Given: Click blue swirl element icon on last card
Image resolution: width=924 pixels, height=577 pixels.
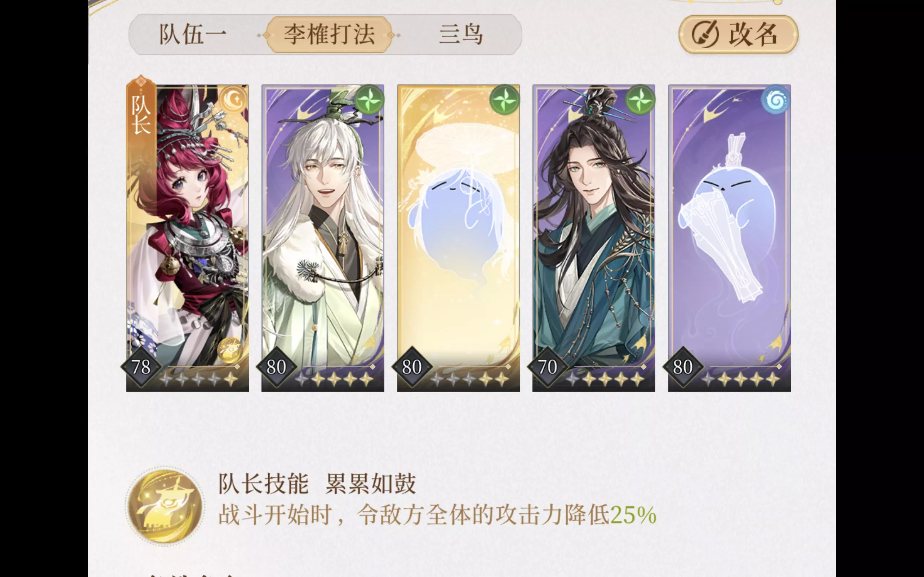Looking at the screenshot, I should (x=775, y=100).
